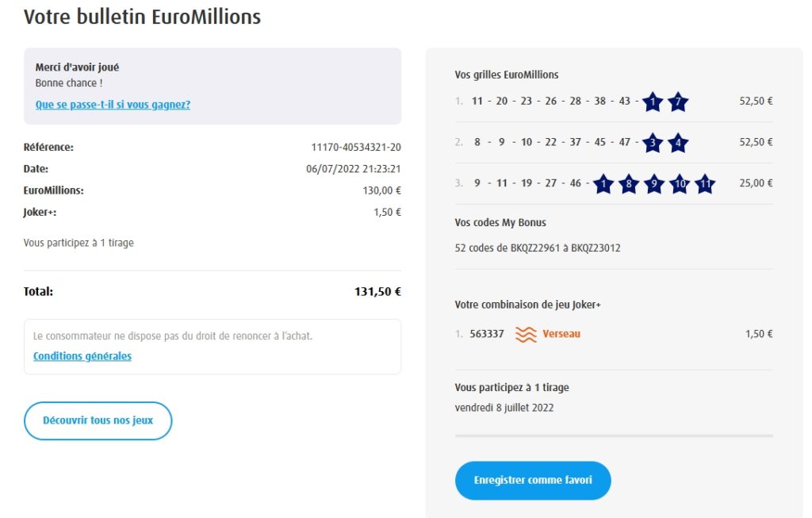Image resolution: width=812 pixels, height=518 pixels.
Task: Select star number 11 in the third grid
Action: pos(705,184)
